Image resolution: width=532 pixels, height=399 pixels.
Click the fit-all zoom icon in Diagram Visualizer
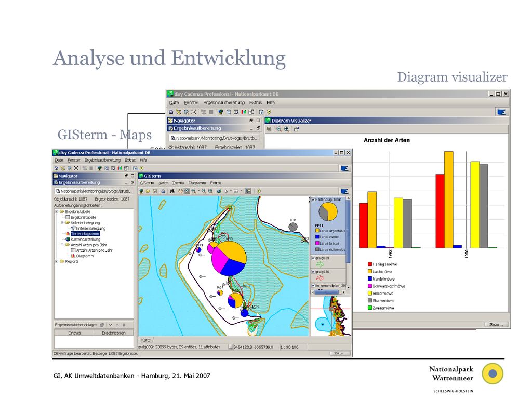tap(287, 129)
